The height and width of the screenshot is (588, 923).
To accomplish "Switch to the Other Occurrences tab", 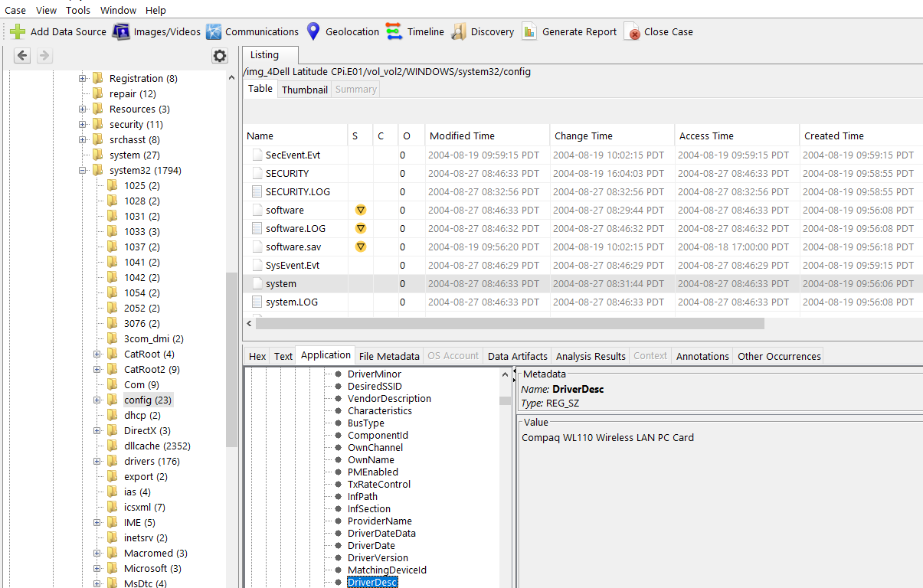I will click(779, 356).
